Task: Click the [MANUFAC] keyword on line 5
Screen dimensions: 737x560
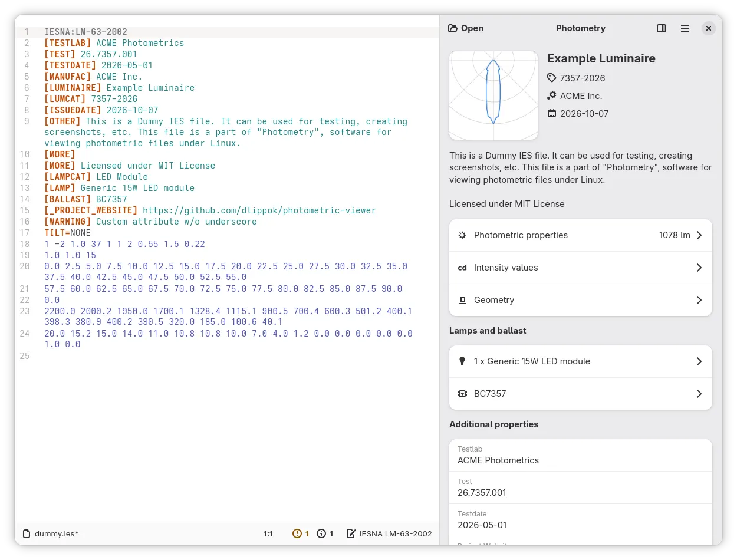Action: [68, 77]
